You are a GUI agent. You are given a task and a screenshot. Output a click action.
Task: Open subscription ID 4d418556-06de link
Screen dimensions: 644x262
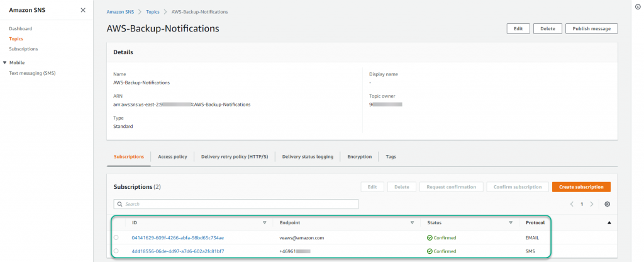178,251
